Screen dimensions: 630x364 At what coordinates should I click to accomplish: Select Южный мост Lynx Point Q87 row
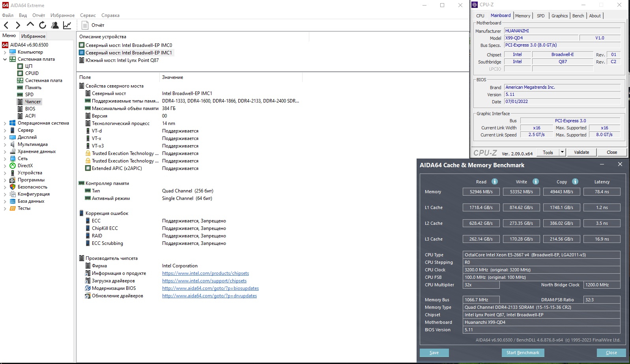click(x=119, y=60)
